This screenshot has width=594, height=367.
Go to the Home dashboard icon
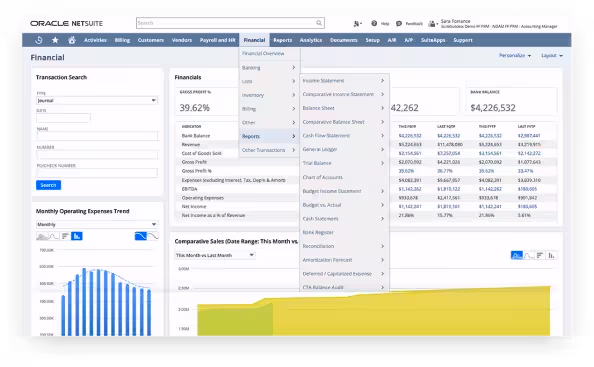(x=72, y=40)
